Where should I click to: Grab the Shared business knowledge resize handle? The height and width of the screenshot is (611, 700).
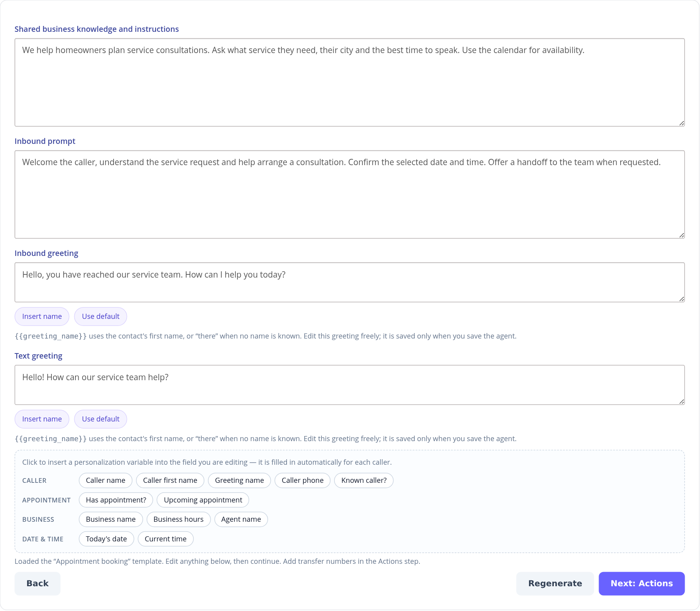coord(682,123)
